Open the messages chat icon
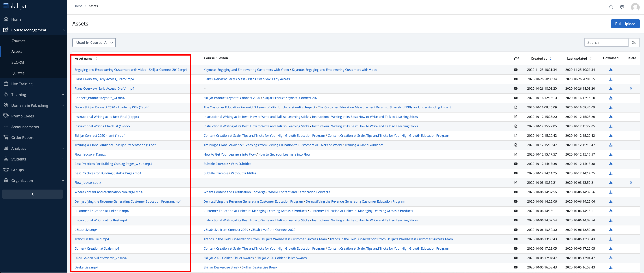The height and width of the screenshot is (273, 644). [x=622, y=7]
